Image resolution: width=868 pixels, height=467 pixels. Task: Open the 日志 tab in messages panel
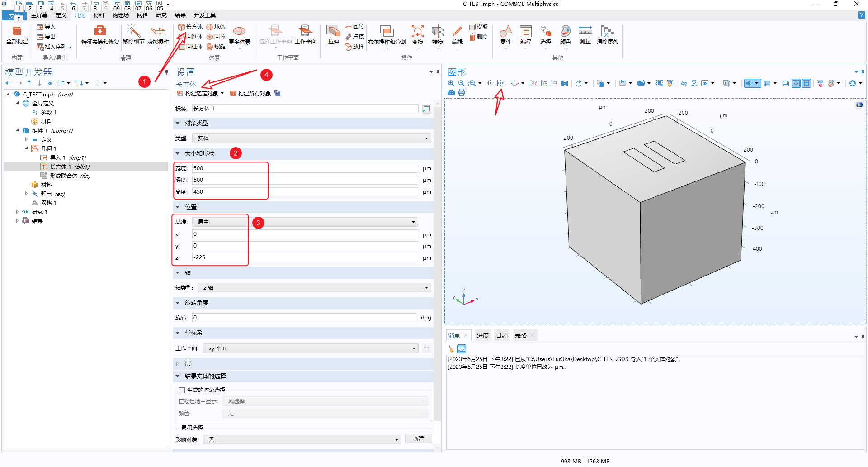point(501,335)
